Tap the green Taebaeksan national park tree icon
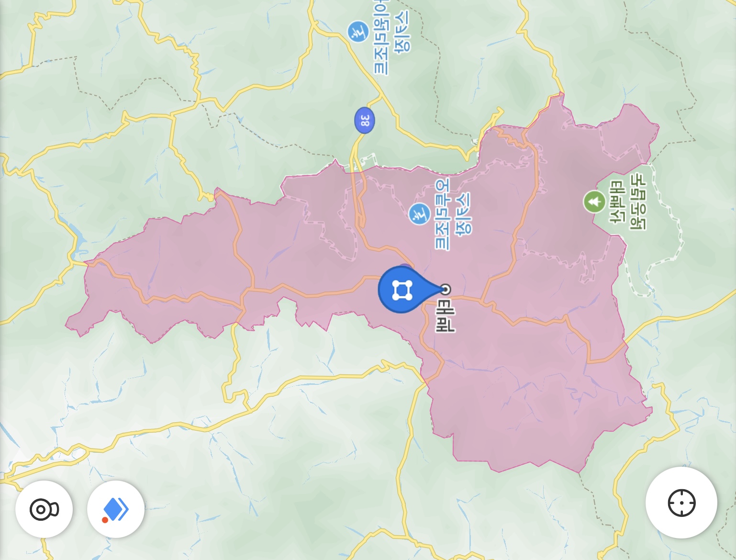This screenshot has width=736, height=560. point(594,202)
